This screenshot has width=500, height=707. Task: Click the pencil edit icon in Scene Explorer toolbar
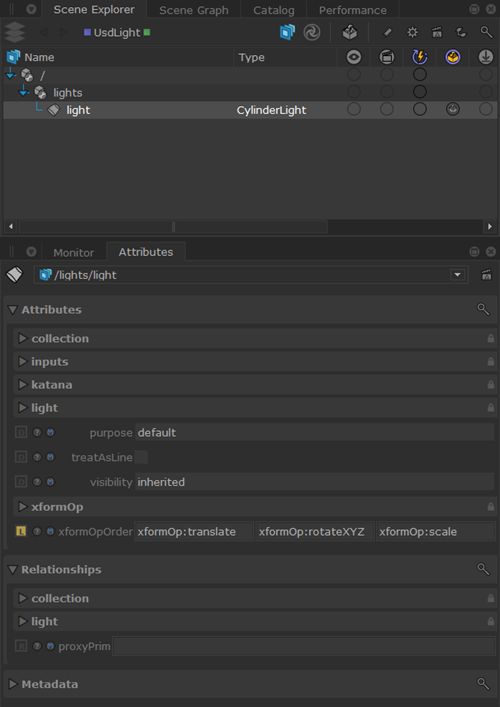click(387, 32)
